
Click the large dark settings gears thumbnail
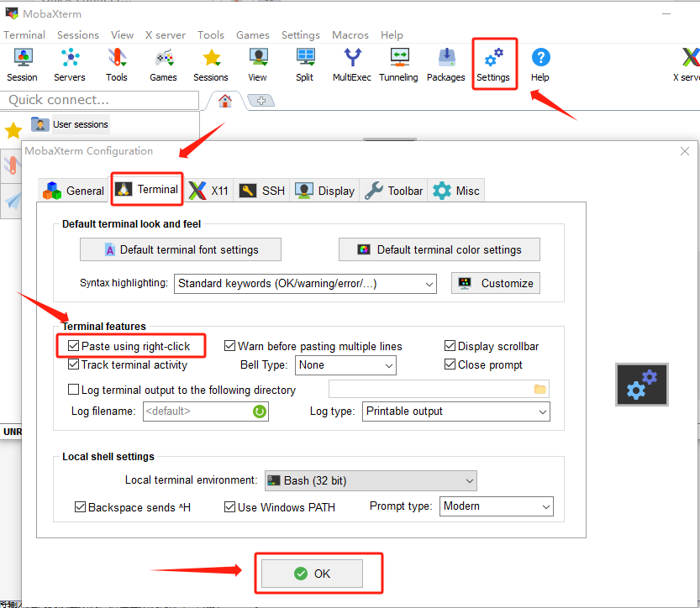(641, 385)
